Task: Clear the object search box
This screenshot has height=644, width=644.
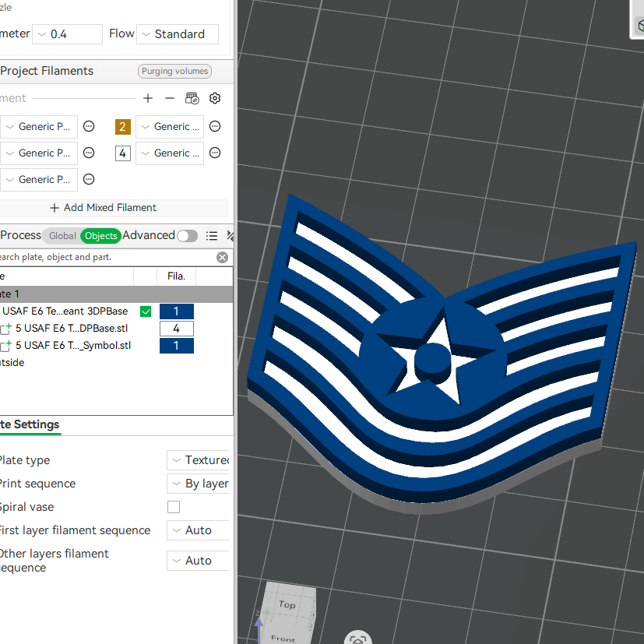Action: point(222,258)
